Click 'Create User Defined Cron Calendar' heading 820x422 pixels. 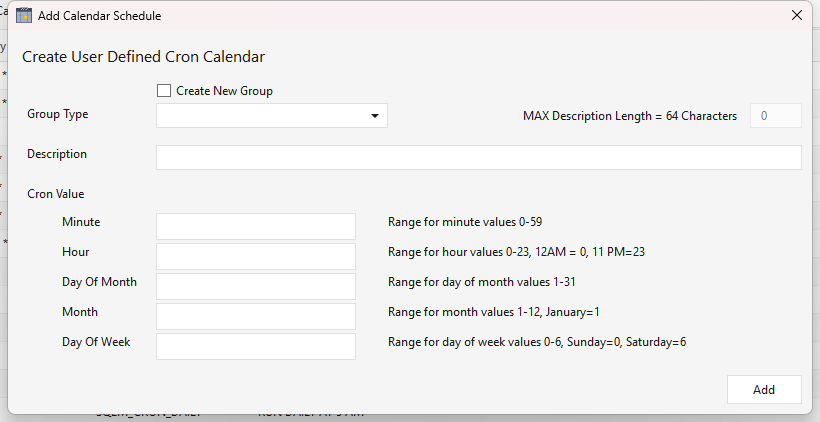(143, 56)
